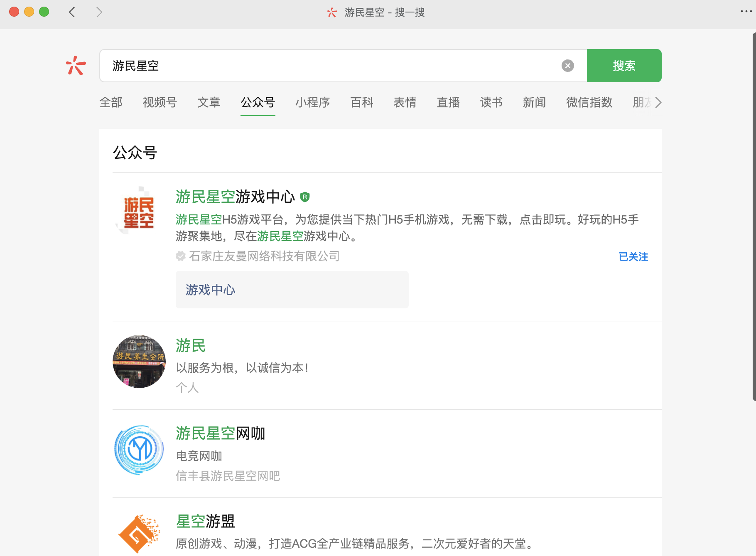Switch to the 文章 tab

tap(209, 102)
